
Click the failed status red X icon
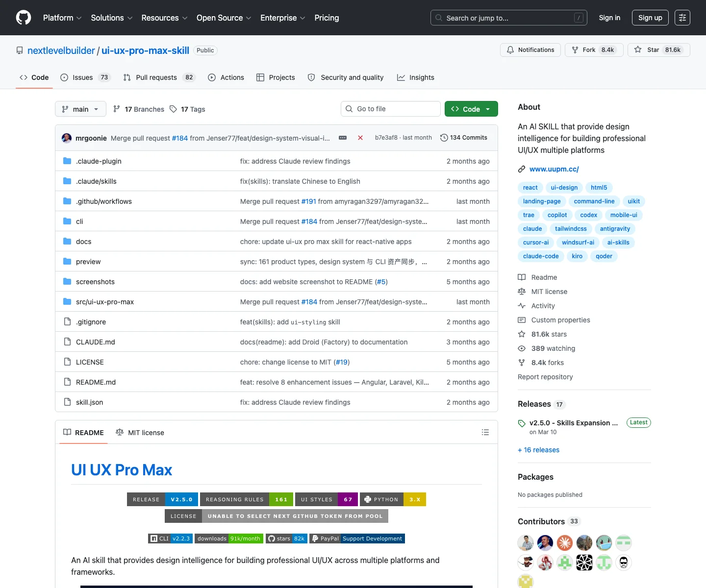tap(360, 138)
